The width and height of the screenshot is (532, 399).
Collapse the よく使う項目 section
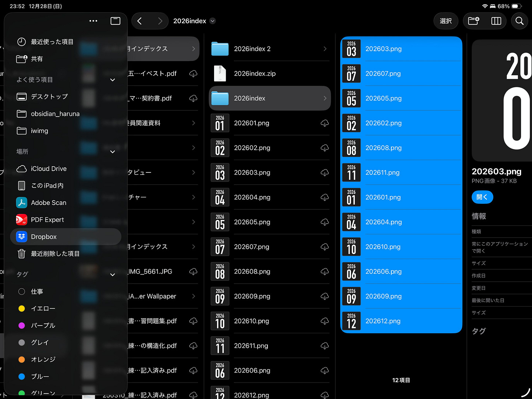pos(113,80)
